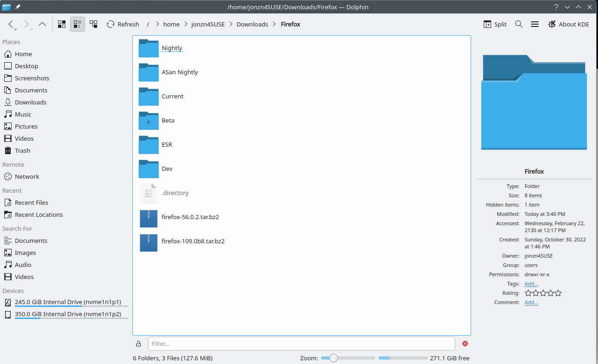Adjust the Zoom slider handle
This screenshot has height=364, width=598.
coord(333,358)
